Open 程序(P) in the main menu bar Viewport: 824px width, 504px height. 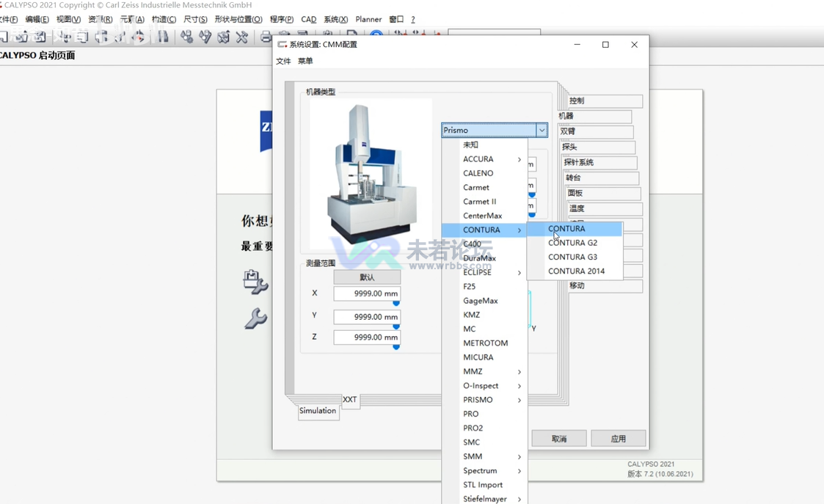282,20
